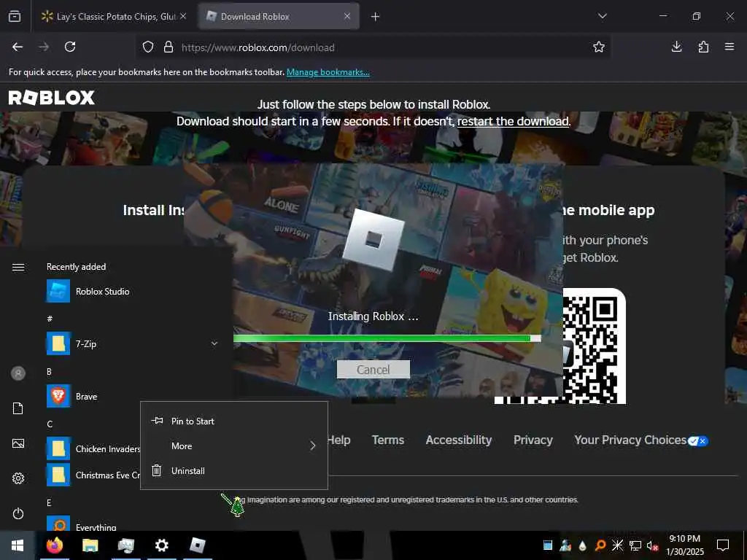Open a new browser tab
747x560 pixels.
[x=375, y=17]
